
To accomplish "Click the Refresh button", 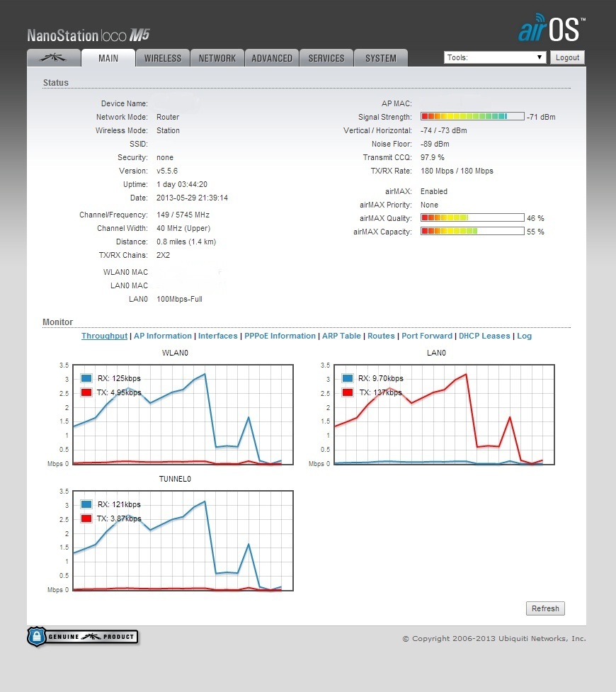I will pos(545,608).
